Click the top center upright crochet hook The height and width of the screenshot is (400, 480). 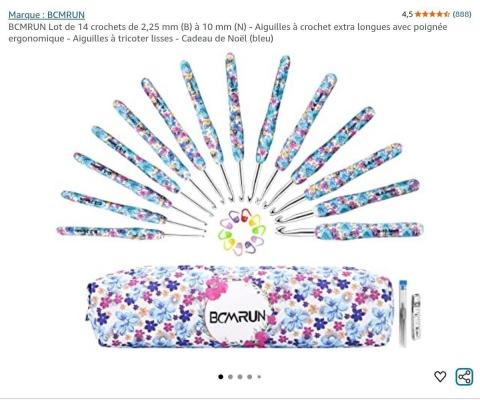click(x=236, y=127)
